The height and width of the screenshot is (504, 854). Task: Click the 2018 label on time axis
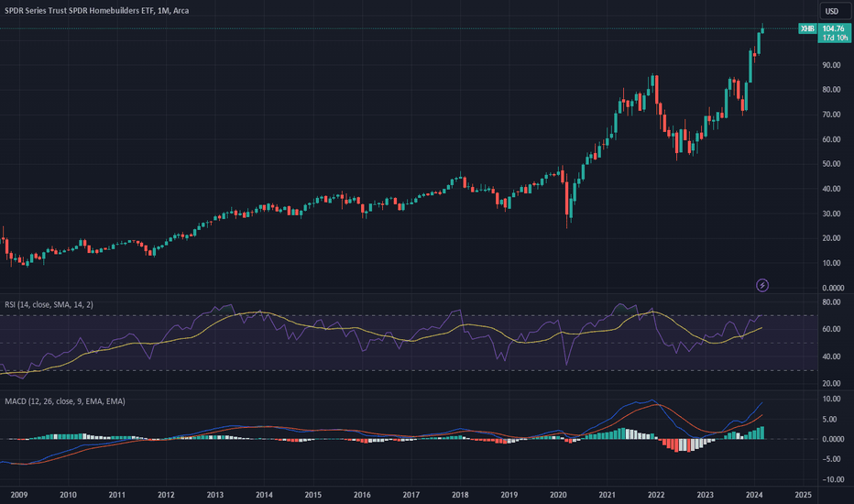tap(460, 495)
